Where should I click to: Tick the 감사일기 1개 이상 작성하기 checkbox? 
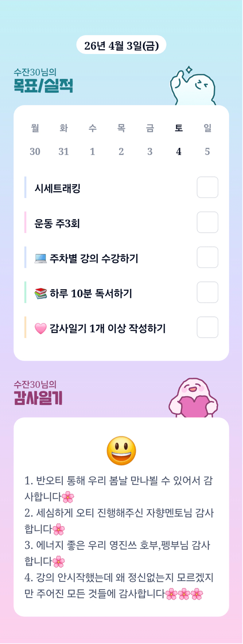tap(207, 327)
